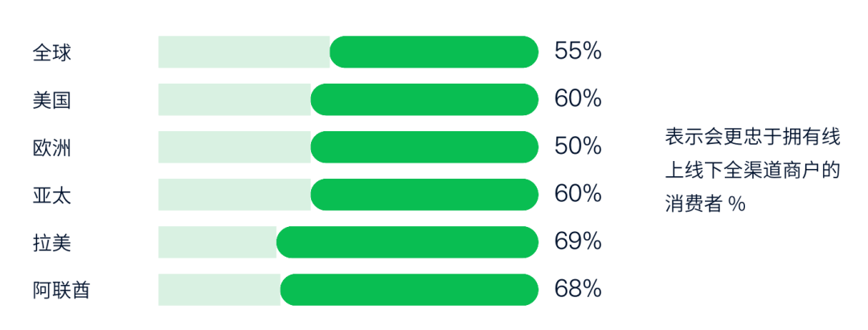
Task: Select the 美国 row label
Action: pyautogui.click(x=52, y=101)
